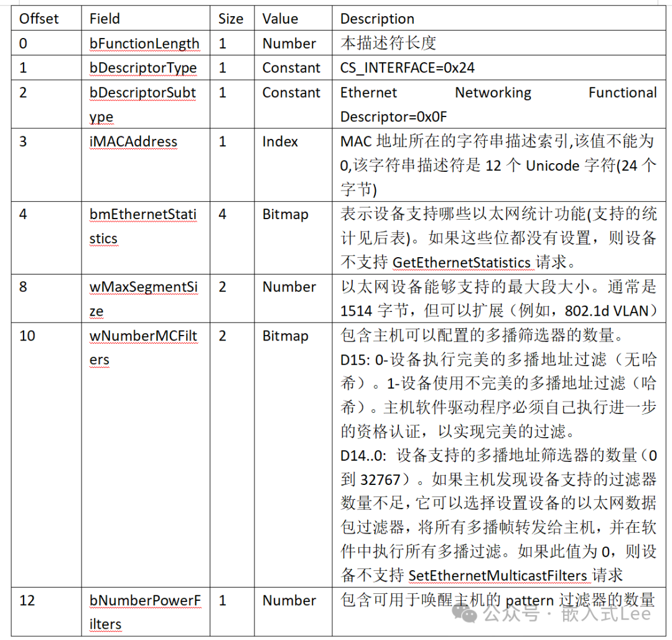Image resolution: width=672 pixels, height=640 pixels.
Task: Click the MAC 地址所在的字符串描述索引 text
Action: [x=454, y=141]
